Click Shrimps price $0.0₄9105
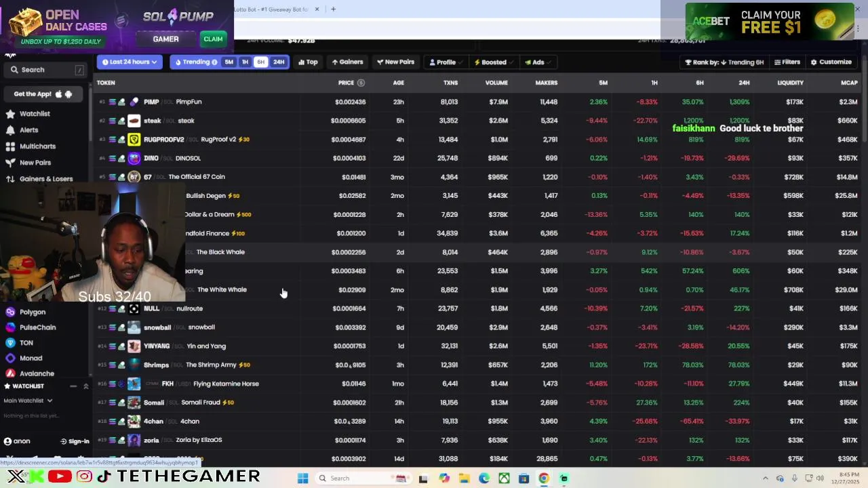Screen dimensions: 868x488 click(x=350, y=365)
